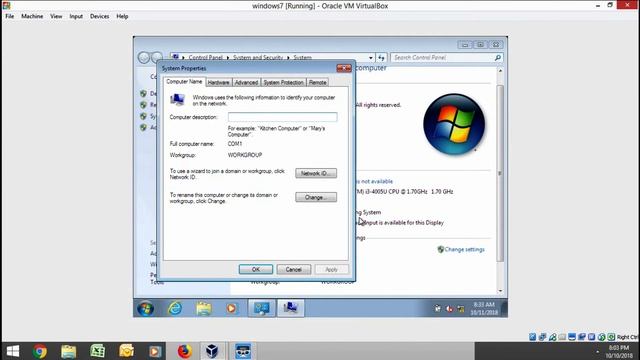640x360 pixels.
Task: Switch to the Hardware tab
Action: click(218, 82)
